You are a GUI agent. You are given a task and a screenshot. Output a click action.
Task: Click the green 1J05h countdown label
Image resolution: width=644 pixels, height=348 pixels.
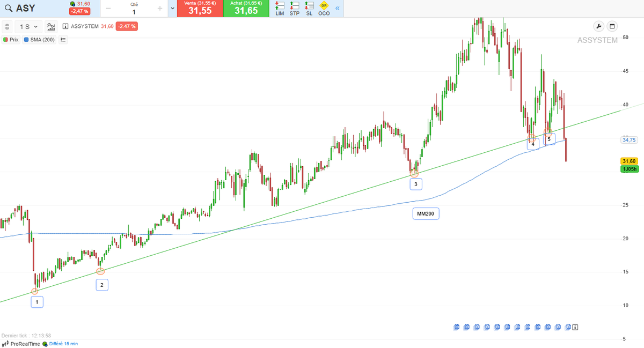(x=629, y=169)
